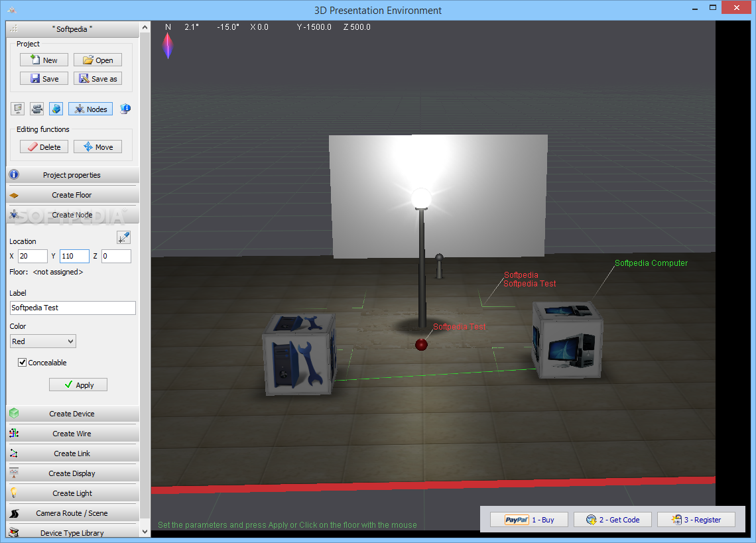Click the Label text field
Screen dimensions: 756x543
[x=72, y=308]
